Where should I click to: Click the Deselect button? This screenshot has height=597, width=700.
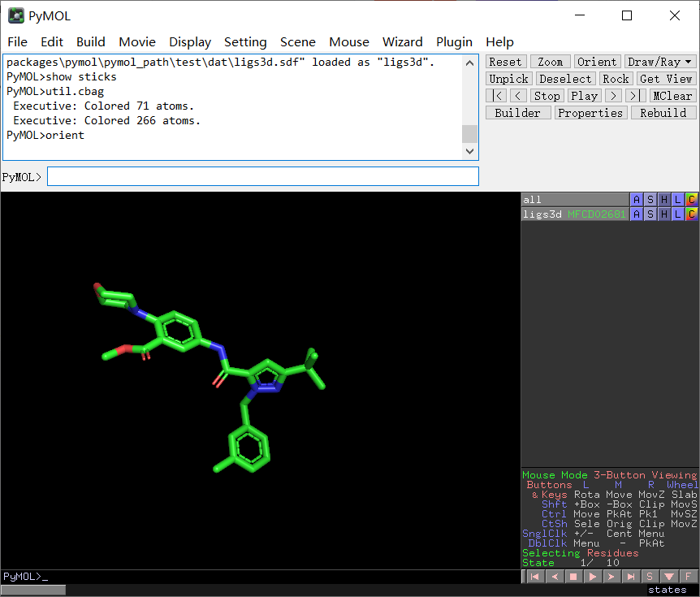pos(566,79)
